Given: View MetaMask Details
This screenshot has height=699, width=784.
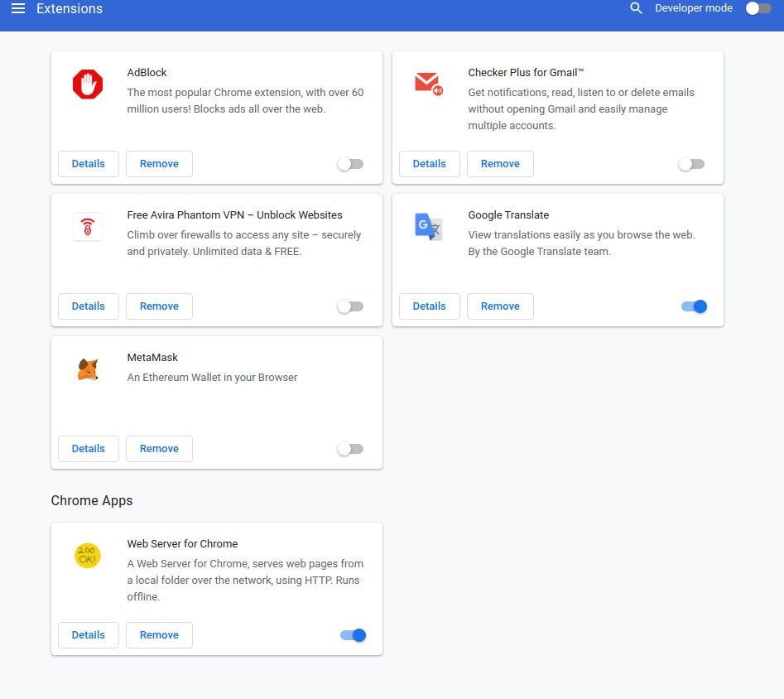Looking at the screenshot, I should pos(89,449).
